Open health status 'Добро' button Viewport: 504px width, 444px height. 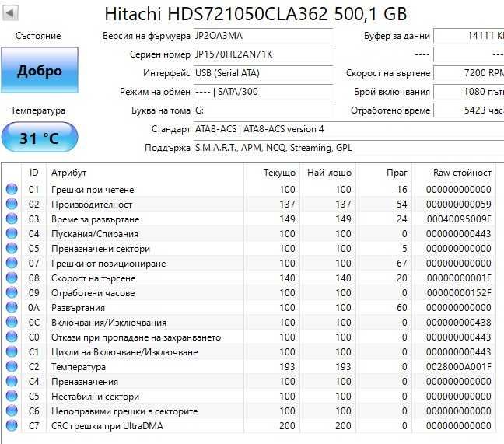point(40,70)
